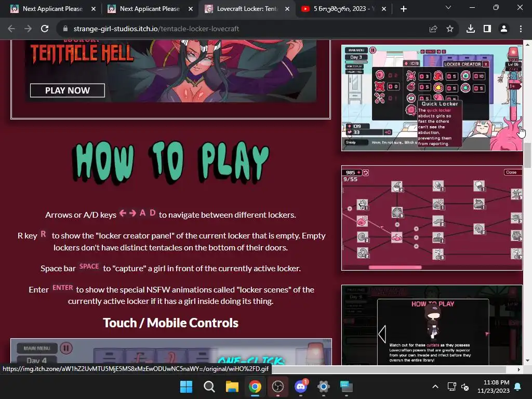This screenshot has height=399, width=532.
Task: Close the Lovecraft Locker tab
Action: pyautogui.click(x=287, y=9)
